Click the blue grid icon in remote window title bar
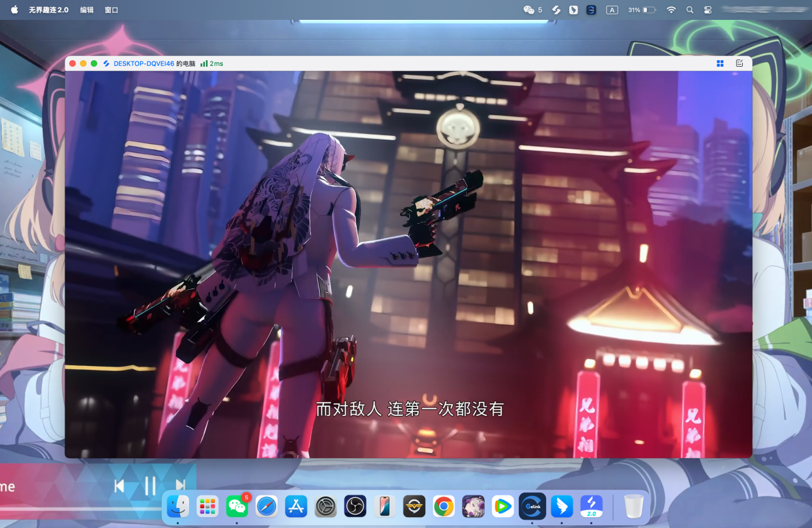Screen dimensions: 812x528 720,63
